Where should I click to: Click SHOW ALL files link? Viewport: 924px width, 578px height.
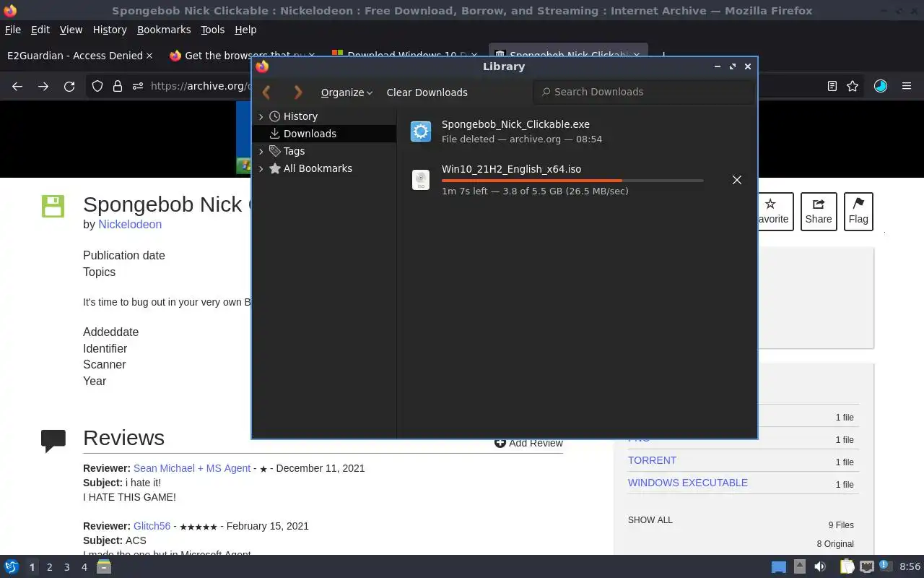650,520
